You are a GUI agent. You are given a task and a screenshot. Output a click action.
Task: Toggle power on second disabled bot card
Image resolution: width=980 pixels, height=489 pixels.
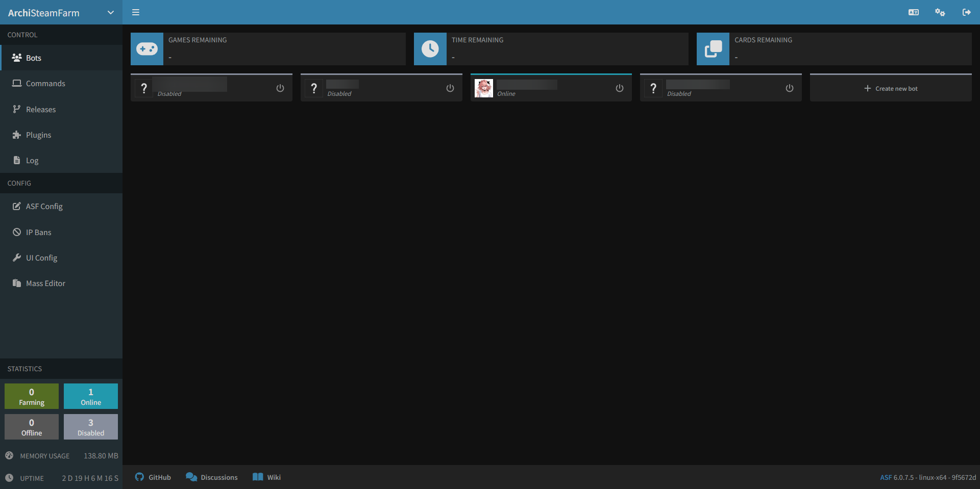coord(450,88)
